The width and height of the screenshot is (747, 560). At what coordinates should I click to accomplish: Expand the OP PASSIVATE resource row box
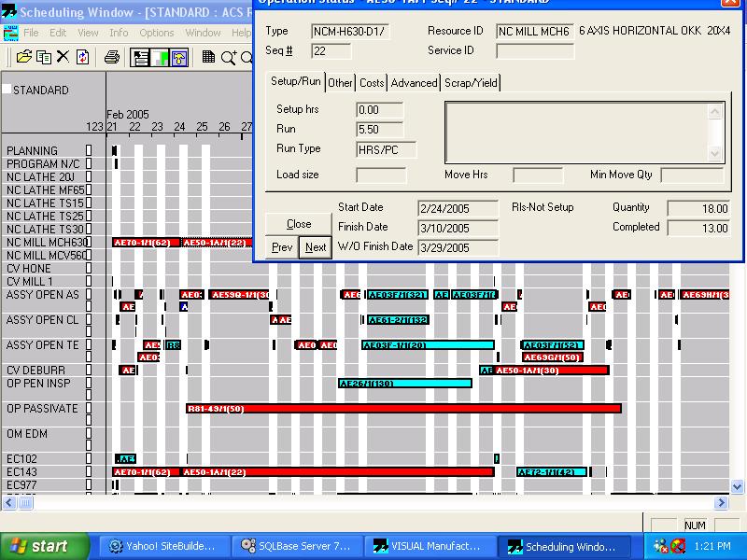(90, 409)
